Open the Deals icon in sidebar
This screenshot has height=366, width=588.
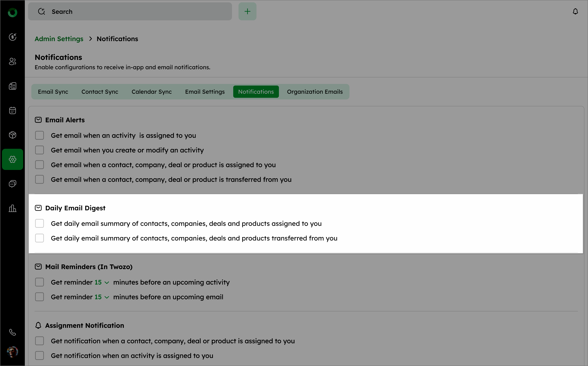point(12,37)
